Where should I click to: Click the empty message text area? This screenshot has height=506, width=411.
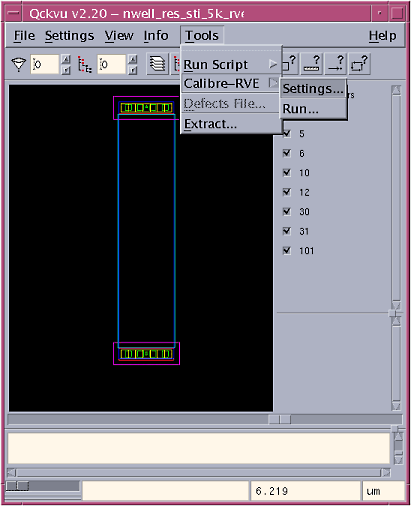pyautogui.click(x=199, y=448)
